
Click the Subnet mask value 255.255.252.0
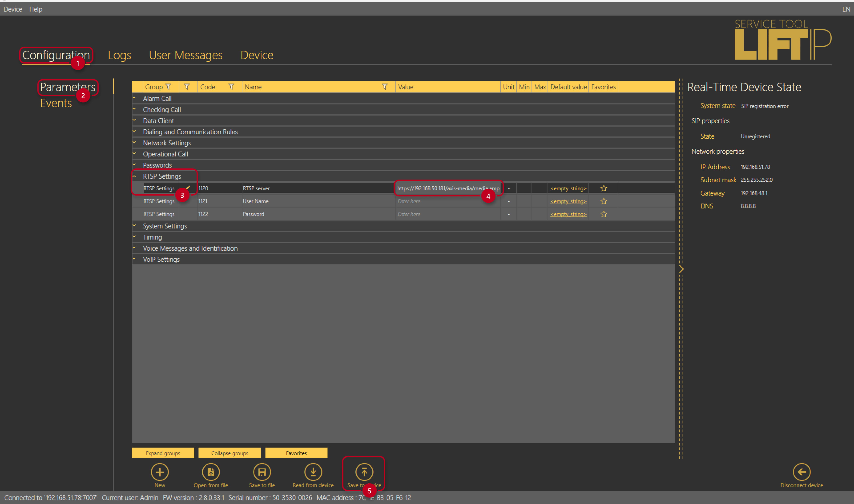(756, 180)
